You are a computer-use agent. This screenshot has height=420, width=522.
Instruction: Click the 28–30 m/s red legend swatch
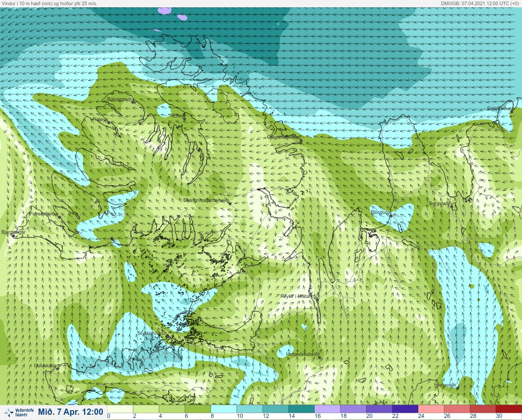(x=483, y=409)
